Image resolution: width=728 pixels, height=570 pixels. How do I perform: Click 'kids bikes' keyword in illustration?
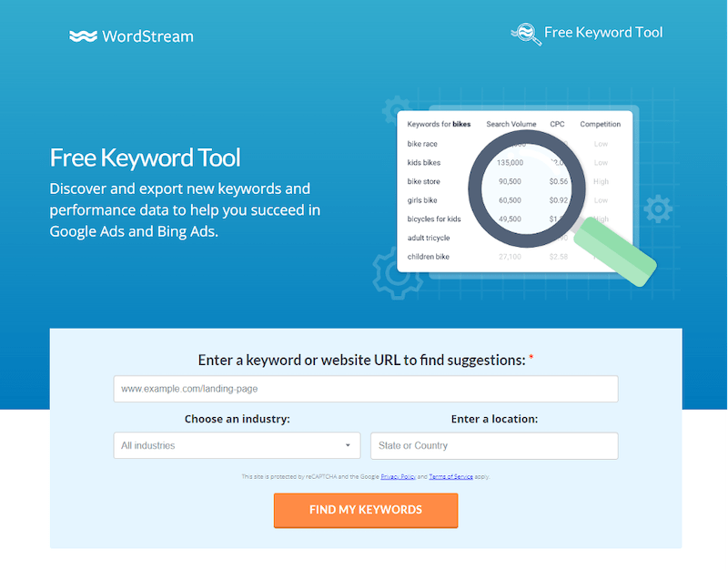click(424, 163)
